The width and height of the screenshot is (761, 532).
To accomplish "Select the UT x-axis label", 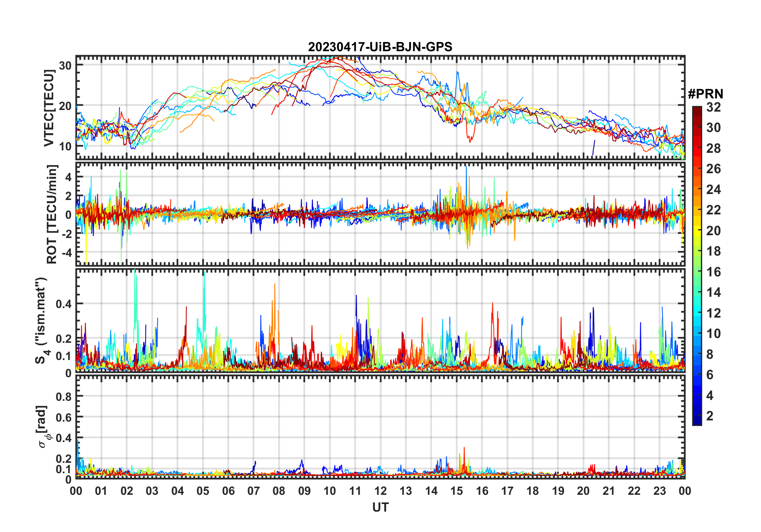I will 380,508.
